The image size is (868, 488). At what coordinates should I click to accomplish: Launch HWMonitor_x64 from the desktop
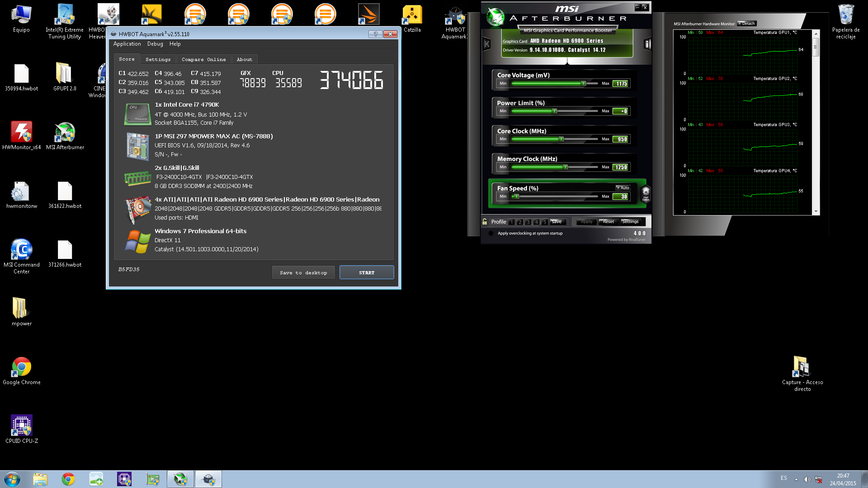21,136
